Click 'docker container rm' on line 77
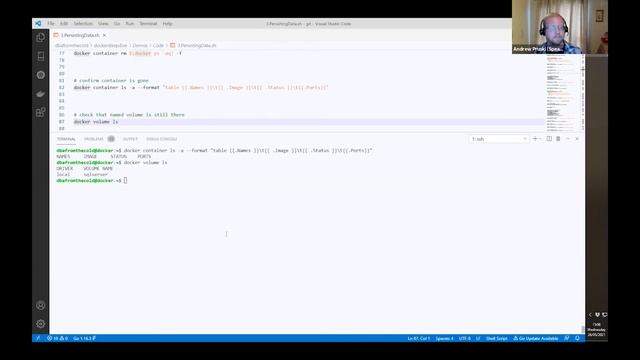The image size is (640, 360). pyautogui.click(x=100, y=53)
